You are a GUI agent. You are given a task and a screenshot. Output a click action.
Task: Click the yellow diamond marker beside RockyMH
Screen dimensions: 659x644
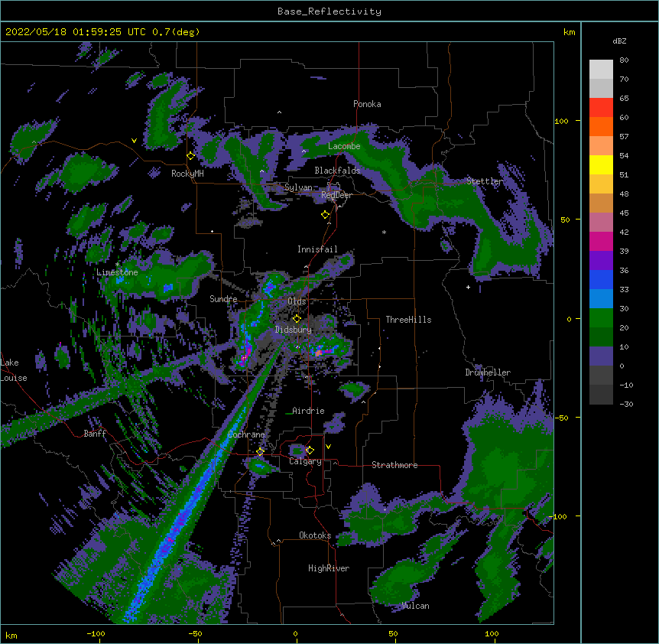pos(191,156)
